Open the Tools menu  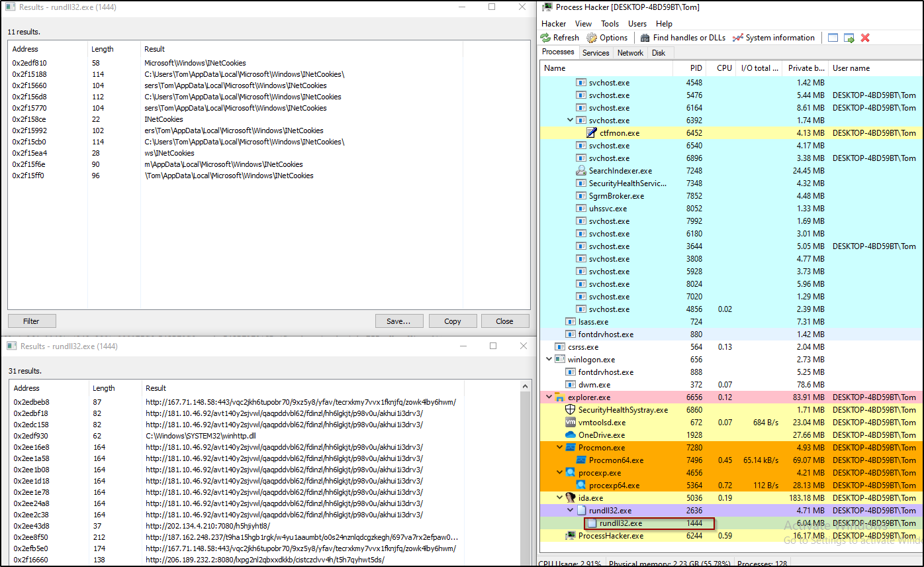pyautogui.click(x=610, y=23)
